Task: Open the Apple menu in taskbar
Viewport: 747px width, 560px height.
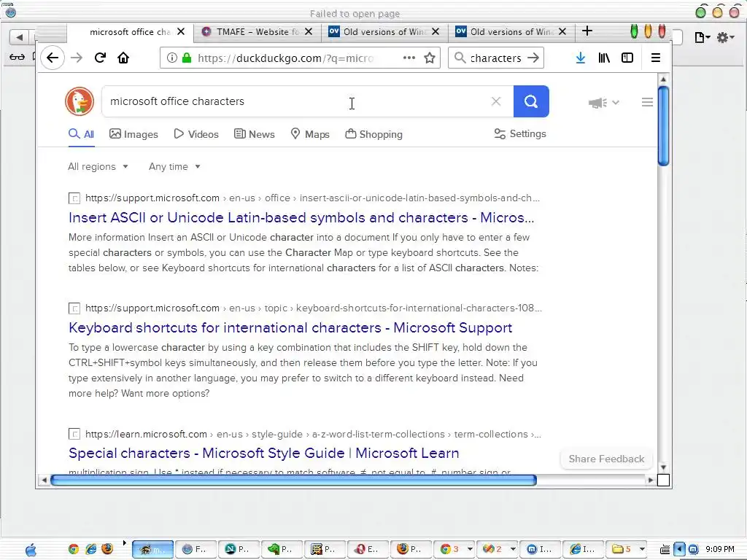Action: [31, 550]
